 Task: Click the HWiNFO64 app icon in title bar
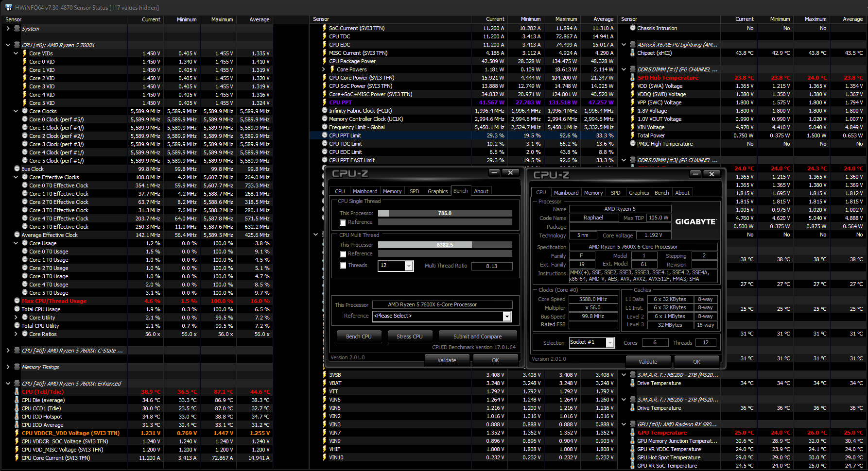(x=8, y=7)
